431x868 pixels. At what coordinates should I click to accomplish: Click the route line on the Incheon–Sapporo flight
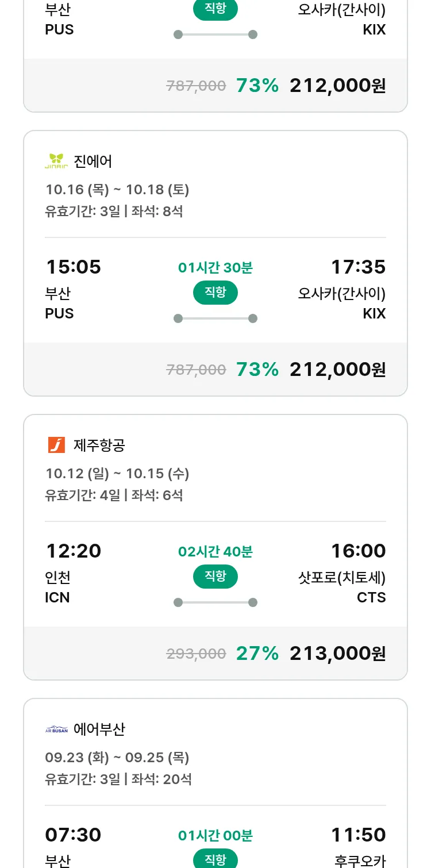click(215, 602)
